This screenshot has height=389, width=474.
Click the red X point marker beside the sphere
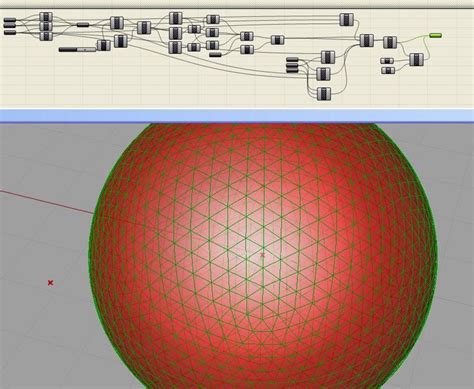50,283
